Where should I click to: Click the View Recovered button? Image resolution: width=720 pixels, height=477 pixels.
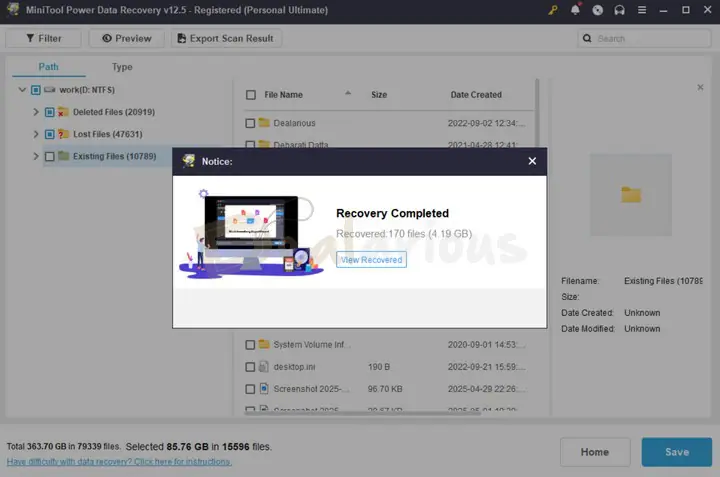pyautogui.click(x=370, y=259)
